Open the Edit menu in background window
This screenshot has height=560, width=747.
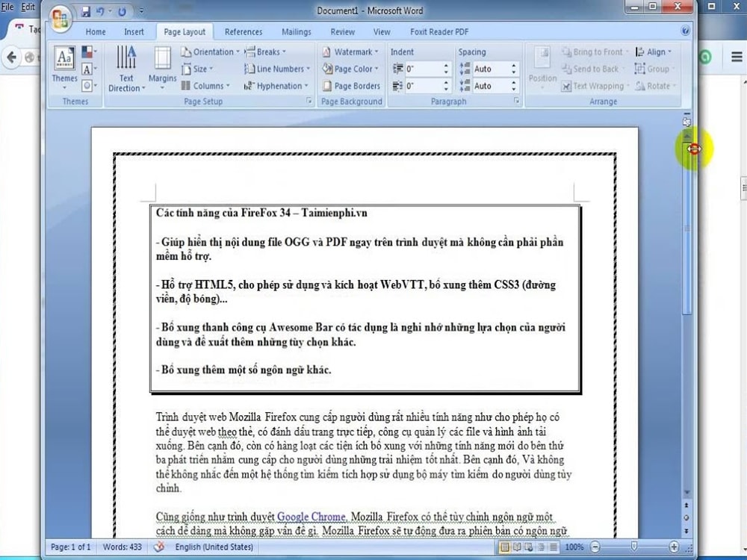28,7
